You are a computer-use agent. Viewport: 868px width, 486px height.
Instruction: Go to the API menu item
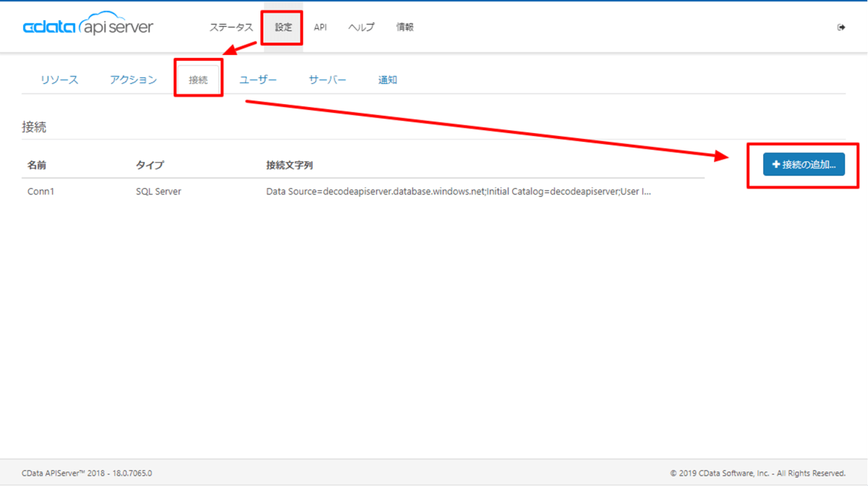coord(320,27)
